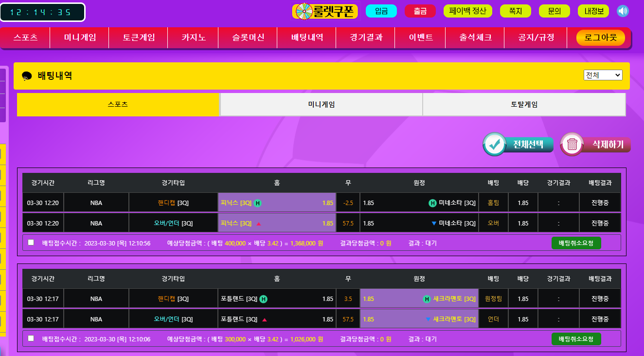Screen dimensions: 644x356
Task: Click the 전체선택 checkmark icon
Action: click(x=495, y=144)
